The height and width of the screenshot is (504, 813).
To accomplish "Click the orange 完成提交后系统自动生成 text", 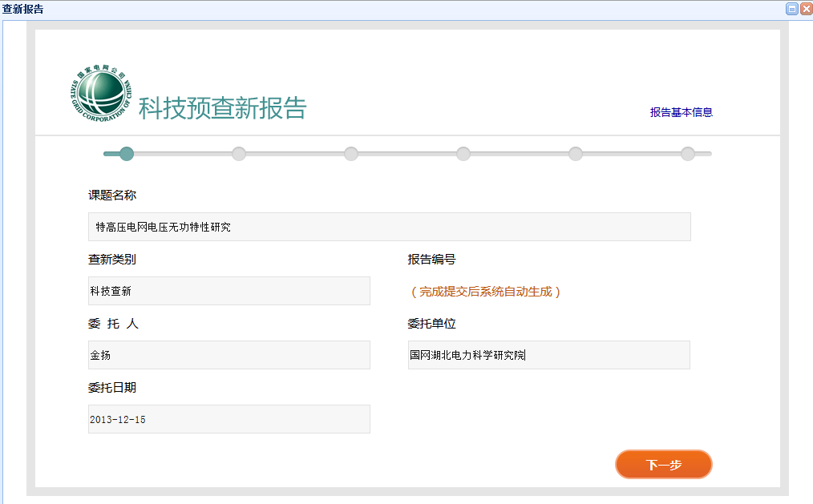I will [485, 292].
